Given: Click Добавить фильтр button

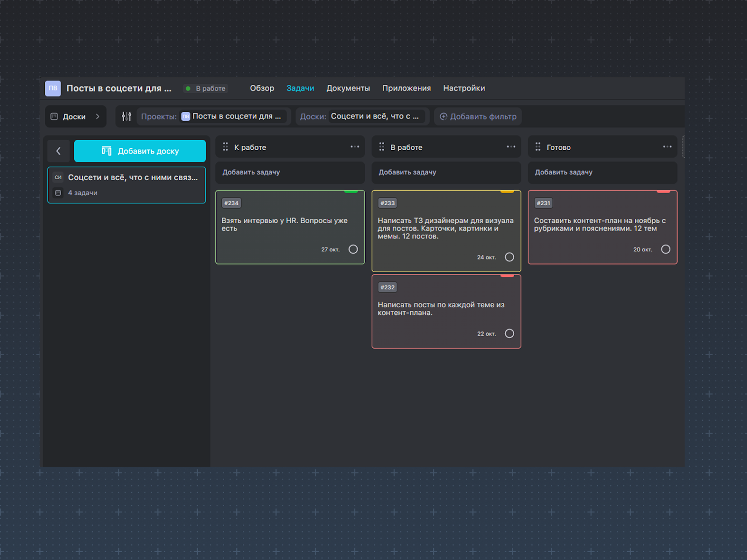Looking at the screenshot, I should (x=478, y=117).
